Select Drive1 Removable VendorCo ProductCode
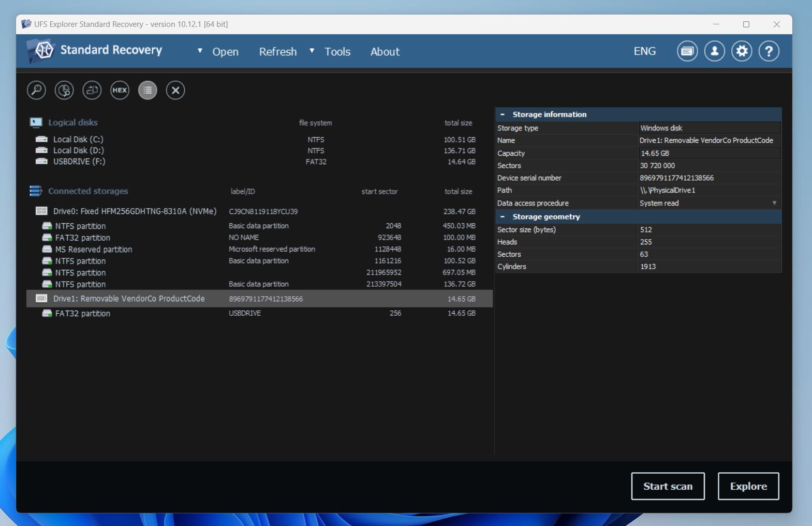Screen dimensions: 812x526 [259, 299]
